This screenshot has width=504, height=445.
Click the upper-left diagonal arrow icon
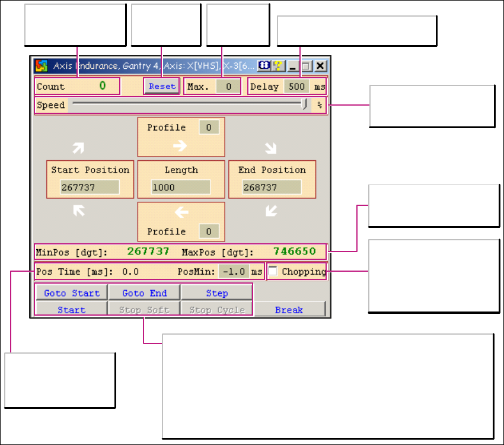coord(79,210)
